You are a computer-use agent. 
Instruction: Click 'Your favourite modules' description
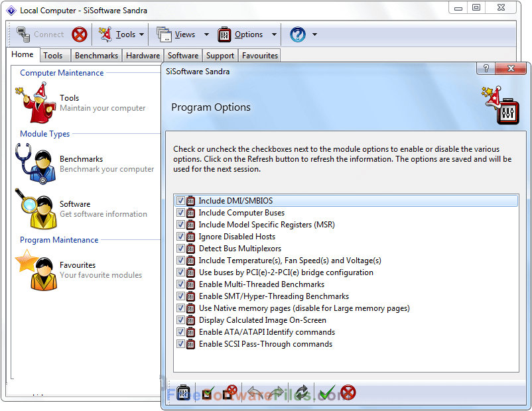click(x=101, y=275)
